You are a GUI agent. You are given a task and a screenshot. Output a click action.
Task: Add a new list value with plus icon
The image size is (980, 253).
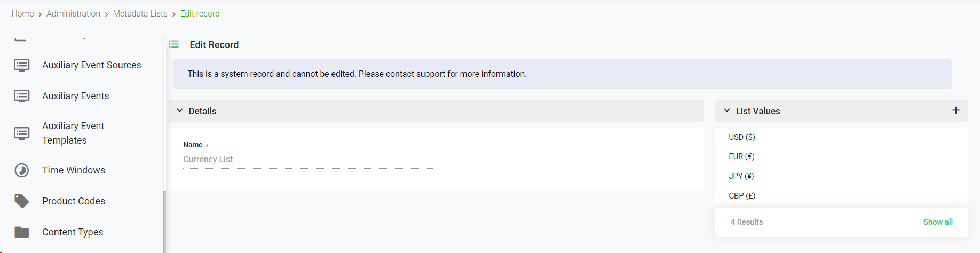pos(955,110)
